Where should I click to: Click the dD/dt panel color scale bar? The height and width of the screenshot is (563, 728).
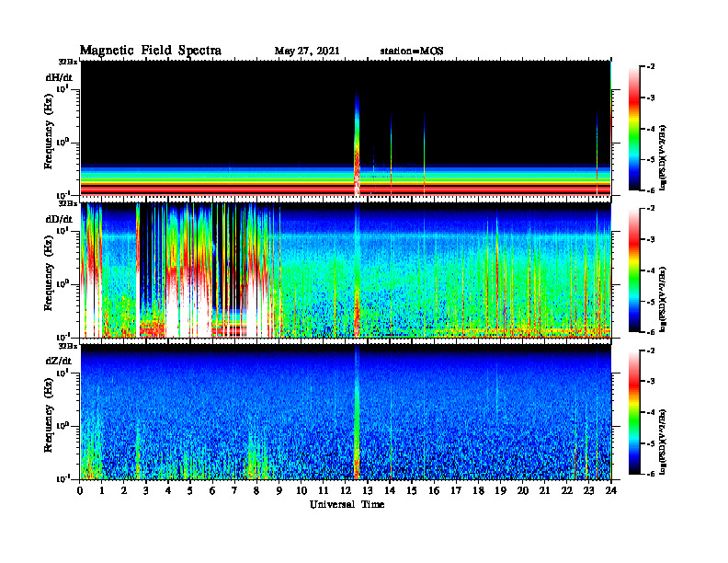pyautogui.click(x=634, y=270)
